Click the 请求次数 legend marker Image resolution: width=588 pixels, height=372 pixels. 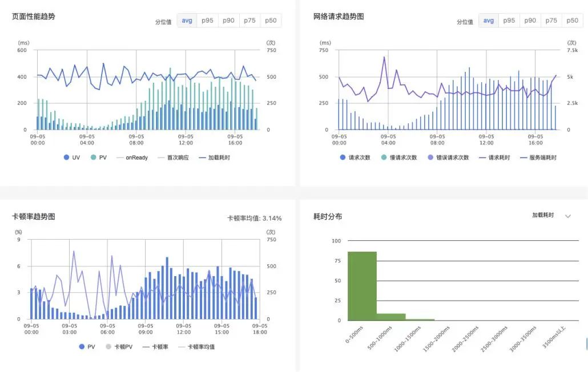click(x=343, y=157)
